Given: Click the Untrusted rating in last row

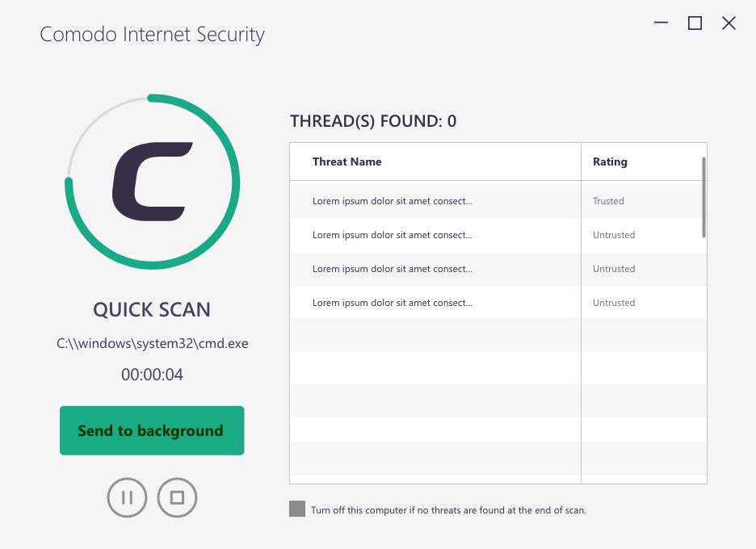Looking at the screenshot, I should click(x=614, y=303).
